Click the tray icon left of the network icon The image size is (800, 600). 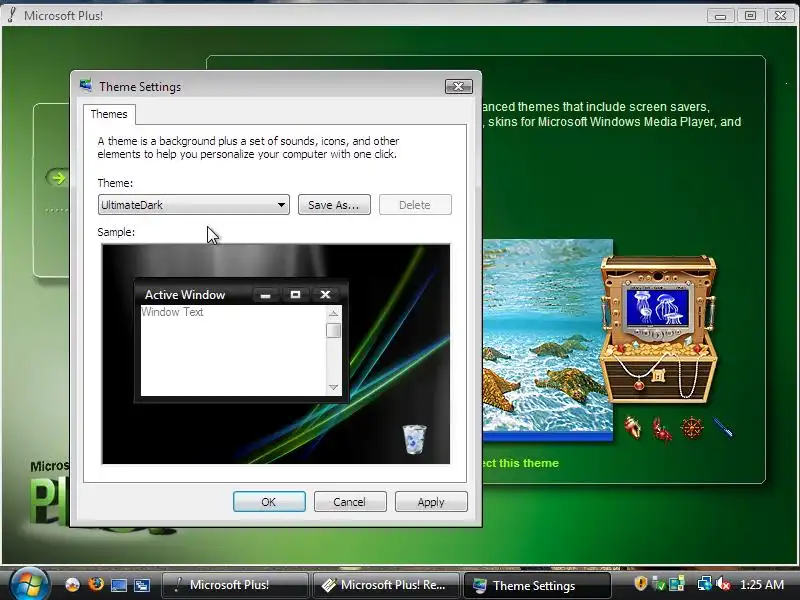click(x=677, y=584)
